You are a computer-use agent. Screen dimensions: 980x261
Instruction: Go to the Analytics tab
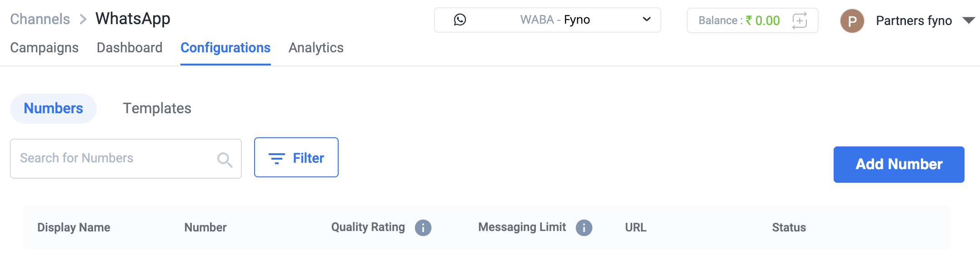click(x=316, y=48)
